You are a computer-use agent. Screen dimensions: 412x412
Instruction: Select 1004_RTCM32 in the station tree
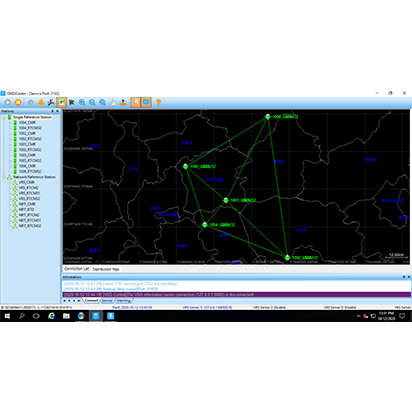click(x=30, y=128)
